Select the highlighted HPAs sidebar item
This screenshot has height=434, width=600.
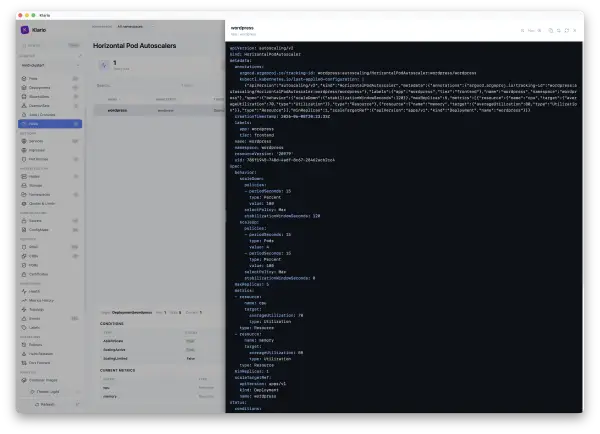tap(50, 124)
